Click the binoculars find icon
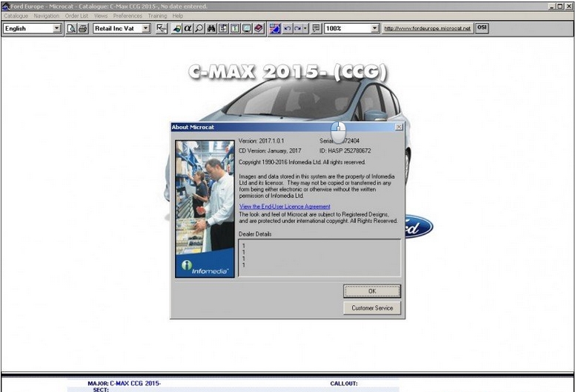This screenshot has height=392, width=576. pos(211,28)
